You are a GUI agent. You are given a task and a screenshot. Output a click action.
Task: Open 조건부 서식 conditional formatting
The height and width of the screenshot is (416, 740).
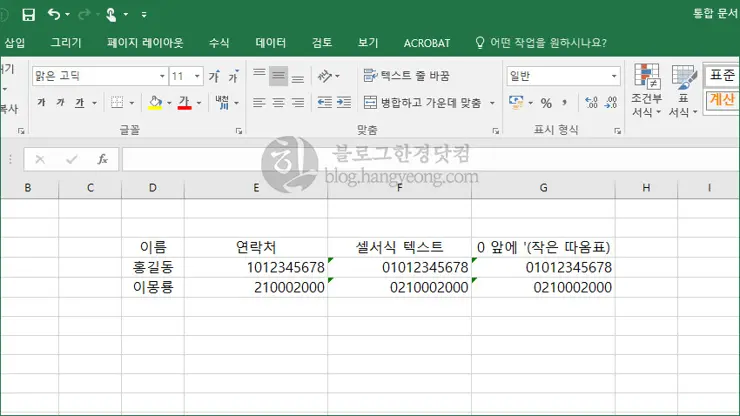pyautogui.click(x=647, y=91)
